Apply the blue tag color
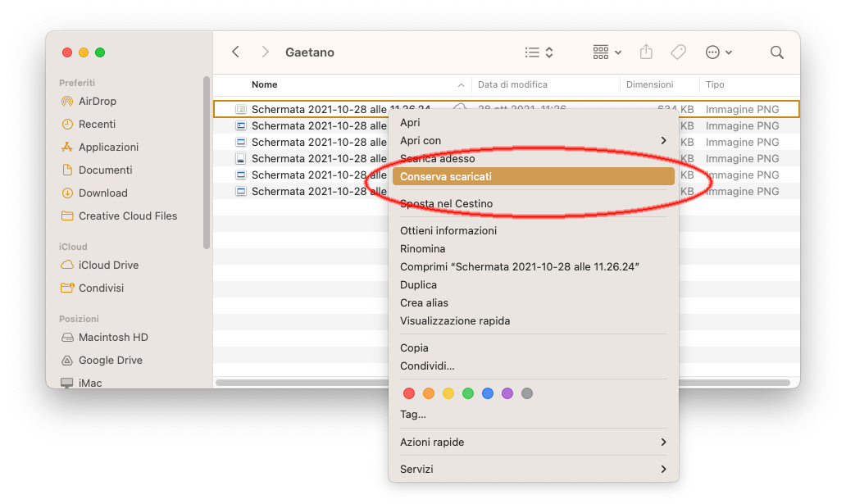The height and width of the screenshot is (504, 846). 488,393
